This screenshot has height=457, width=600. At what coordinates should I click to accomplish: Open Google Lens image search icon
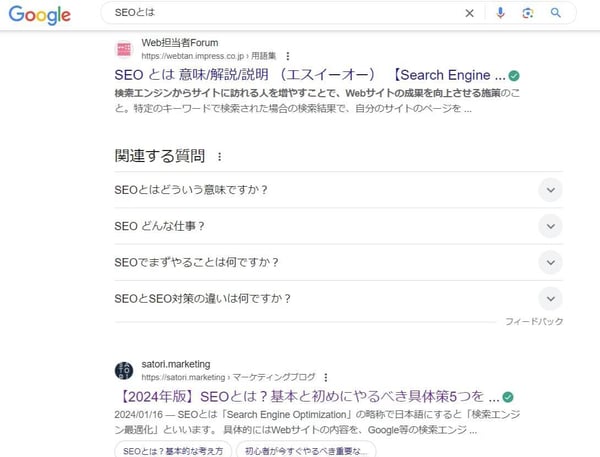528,13
